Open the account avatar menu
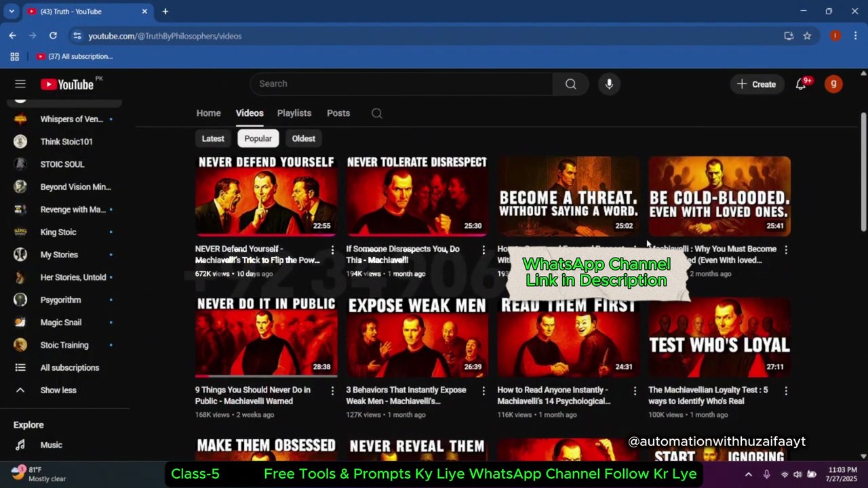Screen dimensions: 868x488 coord(833,84)
